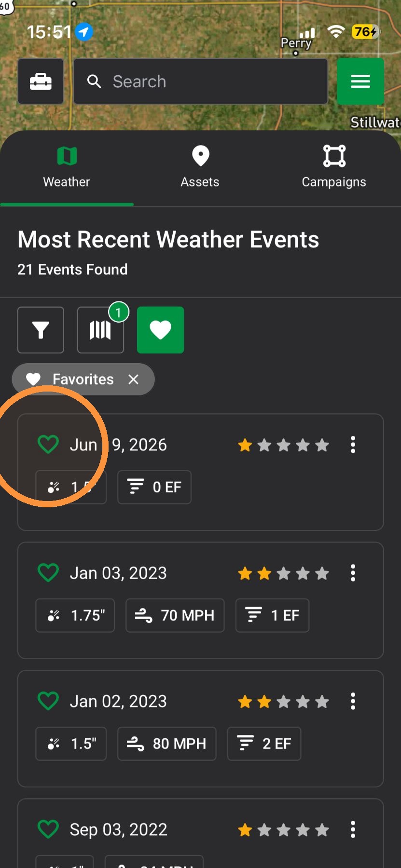This screenshot has height=868, width=401.
Task: Unfavorite the Jan 03, 2023 event heart
Action: (48, 573)
